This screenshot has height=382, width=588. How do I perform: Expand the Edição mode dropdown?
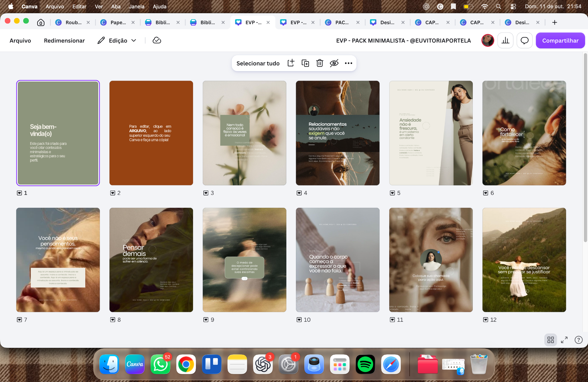tap(117, 40)
